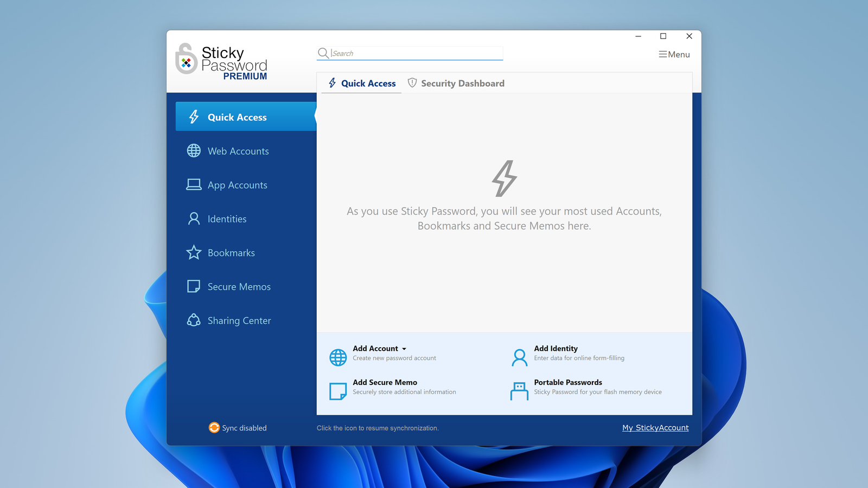This screenshot has height=488, width=868.
Task: Click the shield icon on Security Dashboard tab
Action: pos(412,83)
